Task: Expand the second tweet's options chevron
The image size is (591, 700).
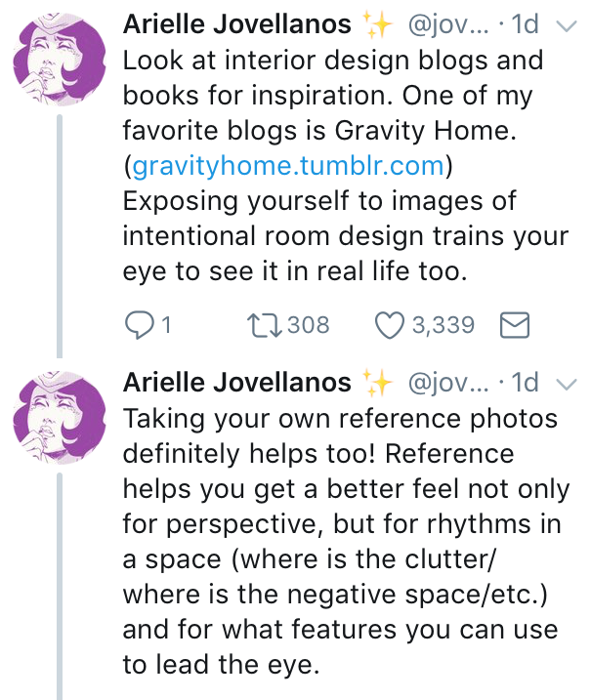Action: coord(565,382)
